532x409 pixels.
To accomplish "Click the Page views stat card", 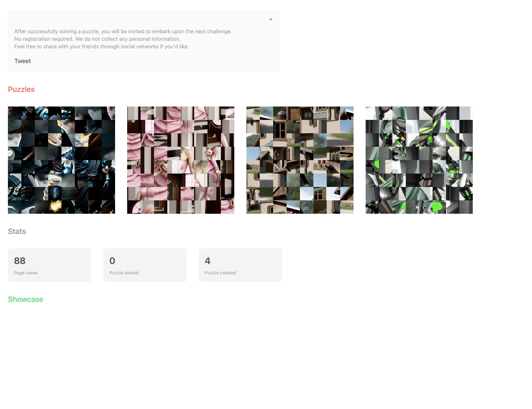I will 50,265.
